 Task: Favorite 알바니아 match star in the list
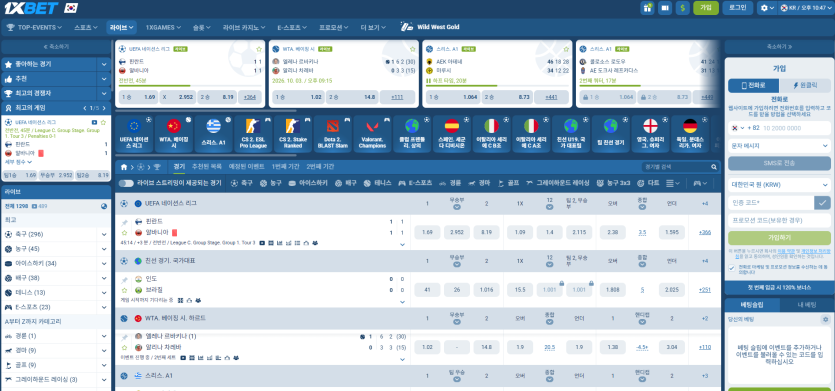(x=124, y=232)
